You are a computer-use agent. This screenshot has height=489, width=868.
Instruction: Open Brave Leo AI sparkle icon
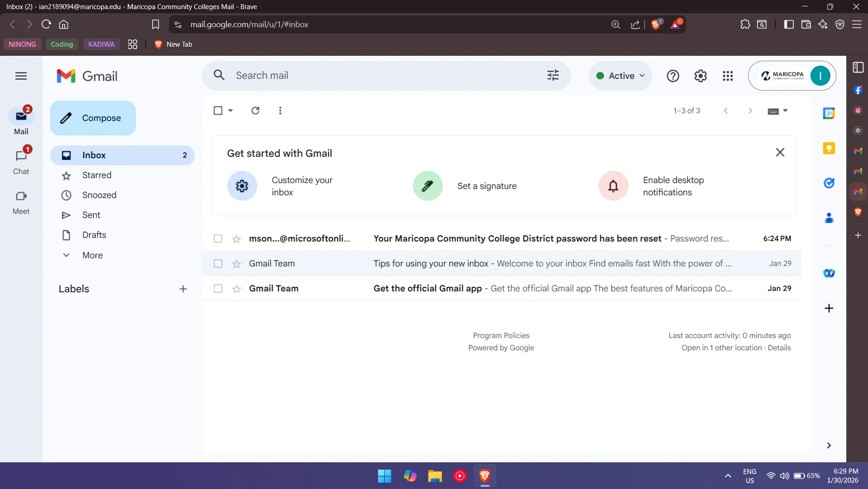(823, 24)
